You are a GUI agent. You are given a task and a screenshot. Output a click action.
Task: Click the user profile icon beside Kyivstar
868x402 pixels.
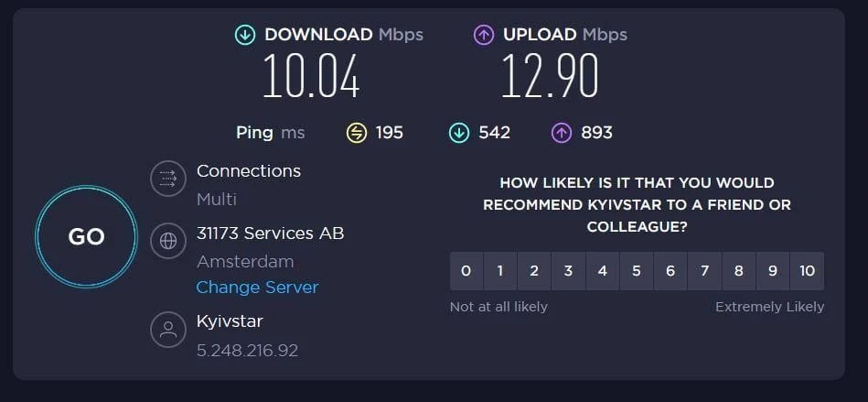click(x=168, y=330)
